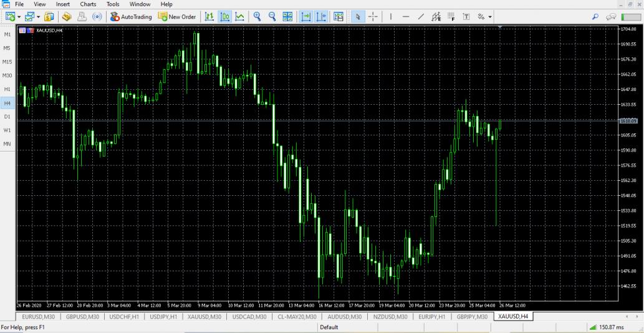Pick the horizontal line drawing tool

[406, 17]
